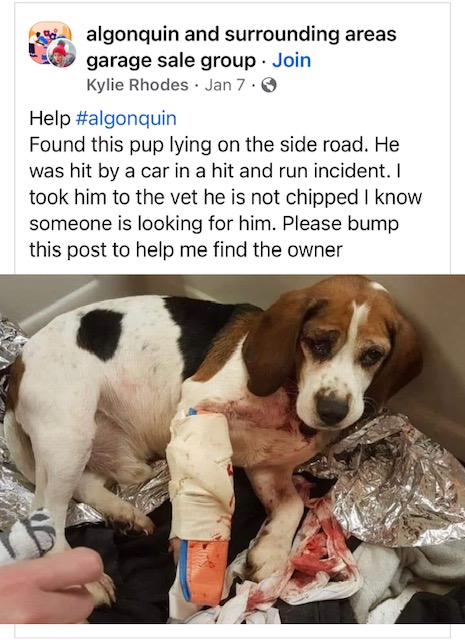465x640 pixels.
Task: Open Kylie Rhodes' profile name
Action: [x=138, y=85]
